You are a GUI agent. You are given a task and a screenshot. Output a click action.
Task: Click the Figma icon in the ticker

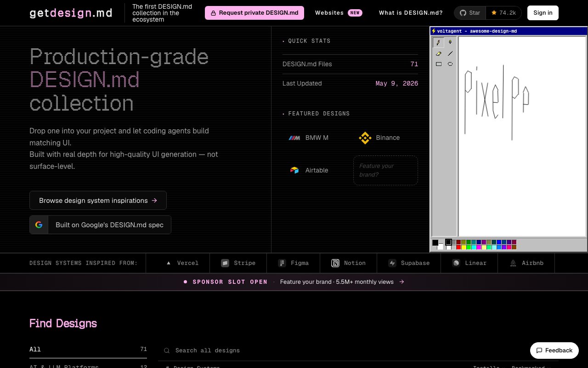coord(282,263)
